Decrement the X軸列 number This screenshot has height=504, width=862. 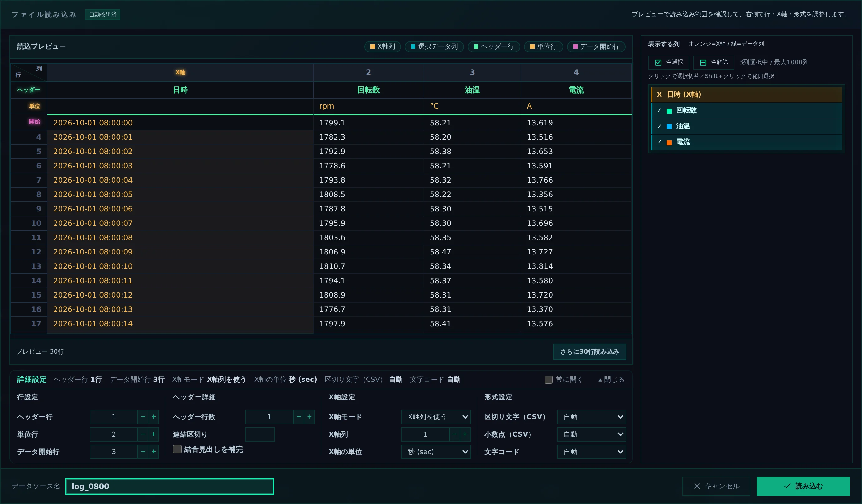(x=454, y=434)
